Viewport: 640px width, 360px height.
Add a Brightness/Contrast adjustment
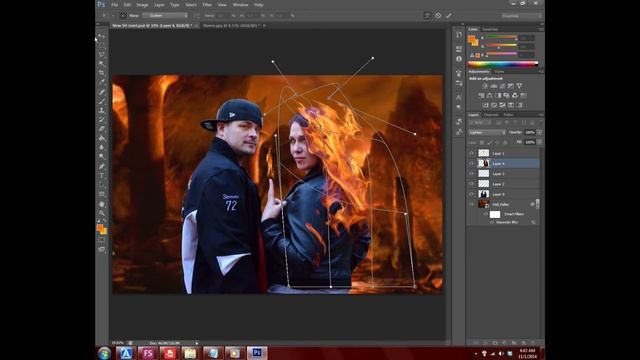pos(485,86)
